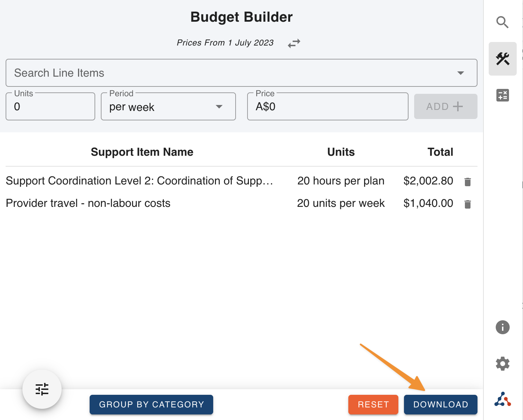This screenshot has height=420, width=523.
Task: Delete the Provider travel line item
Action: (467, 204)
